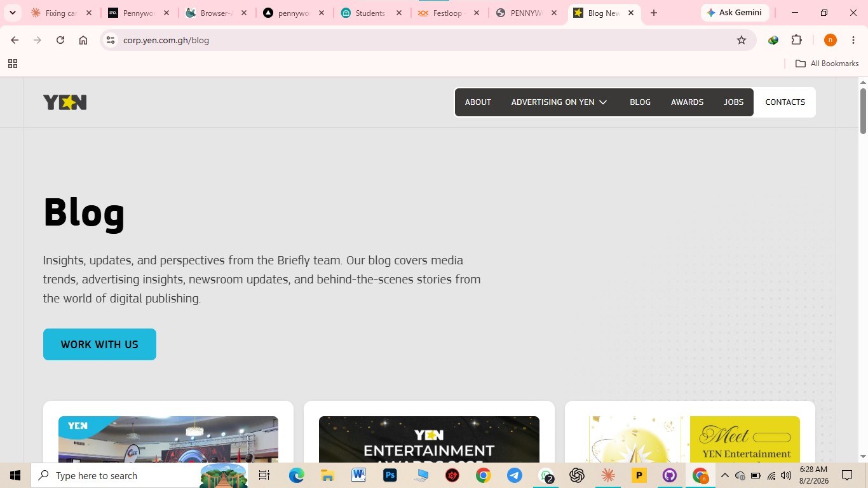This screenshot has width=868, height=488.
Task: Open the Contacts button in header
Action: pos(785,102)
